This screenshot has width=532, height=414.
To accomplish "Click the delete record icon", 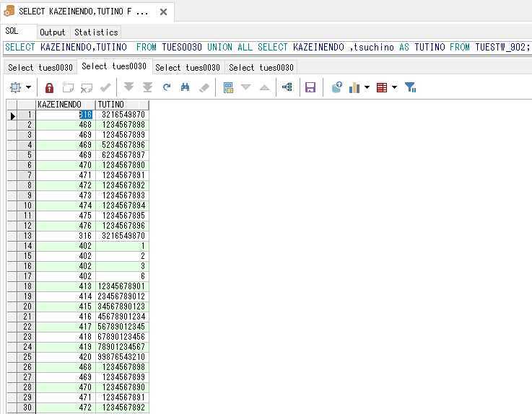I will click(x=87, y=87).
